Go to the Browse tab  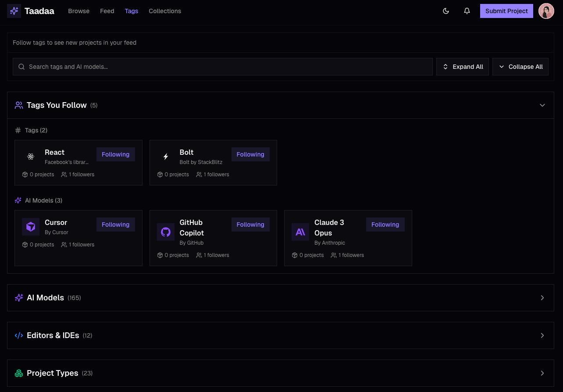coord(78,11)
